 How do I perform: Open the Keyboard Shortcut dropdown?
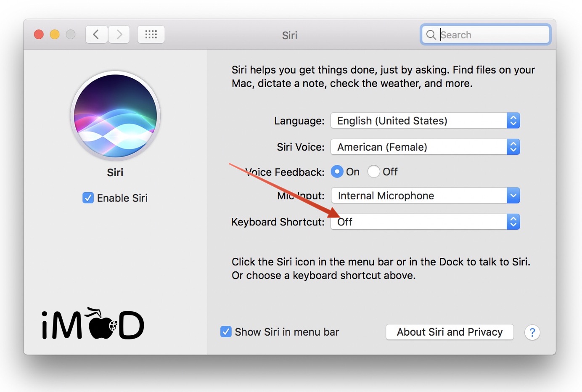(x=425, y=222)
